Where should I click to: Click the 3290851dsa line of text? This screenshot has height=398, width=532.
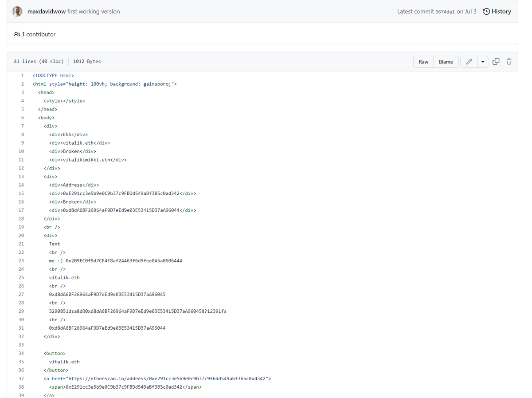(138, 311)
